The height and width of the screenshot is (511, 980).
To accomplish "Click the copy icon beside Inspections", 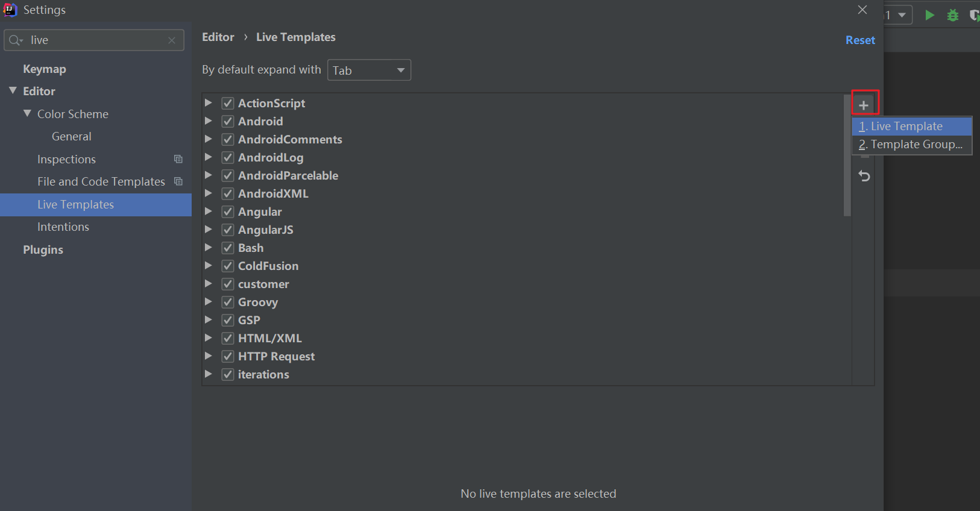I will pyautogui.click(x=178, y=159).
